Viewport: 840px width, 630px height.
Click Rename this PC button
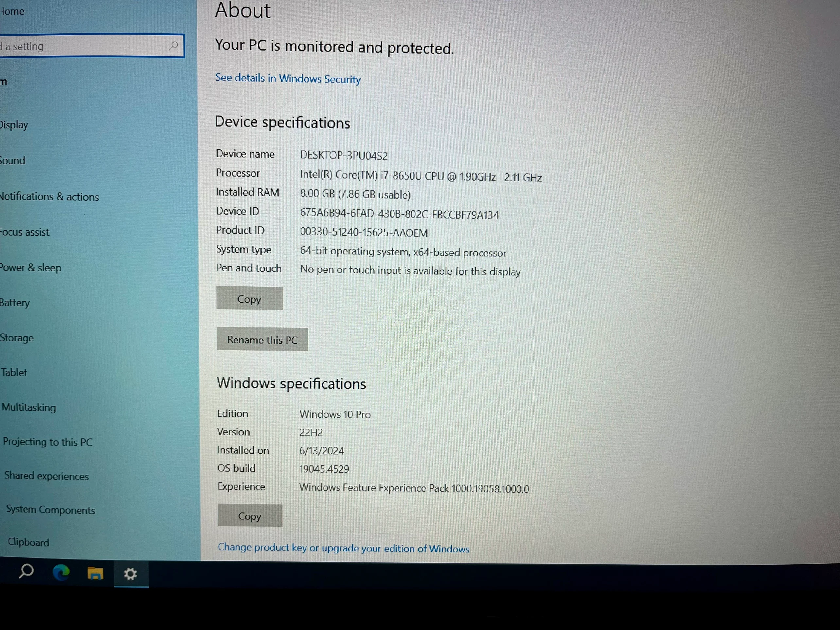pos(262,340)
